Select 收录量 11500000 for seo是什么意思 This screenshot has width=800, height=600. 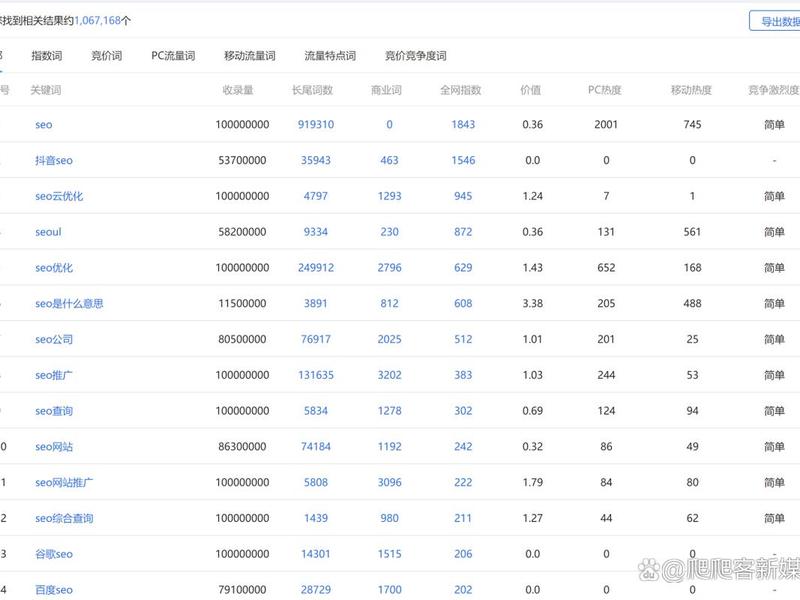coord(242,304)
